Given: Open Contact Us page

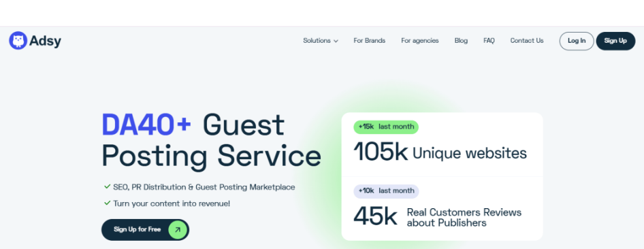Looking at the screenshot, I should (526, 41).
